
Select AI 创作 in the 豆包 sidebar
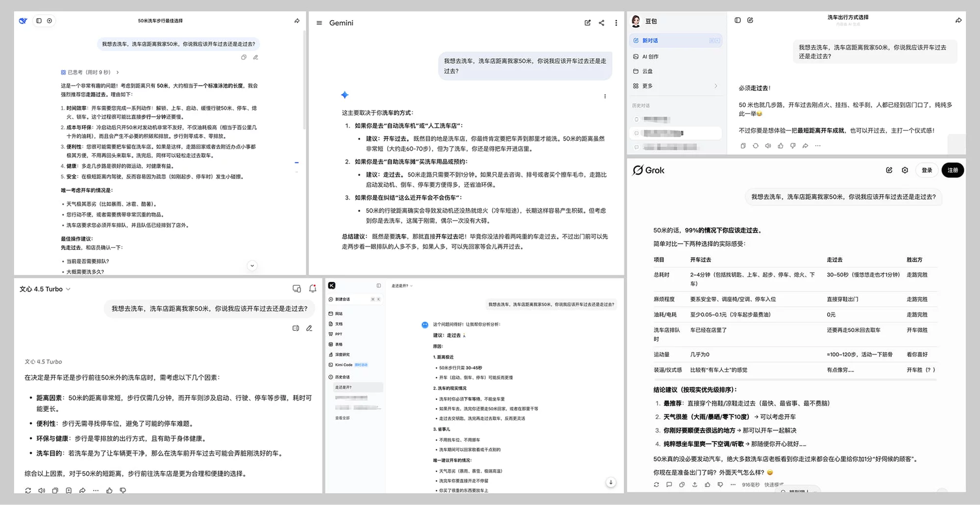coord(650,57)
